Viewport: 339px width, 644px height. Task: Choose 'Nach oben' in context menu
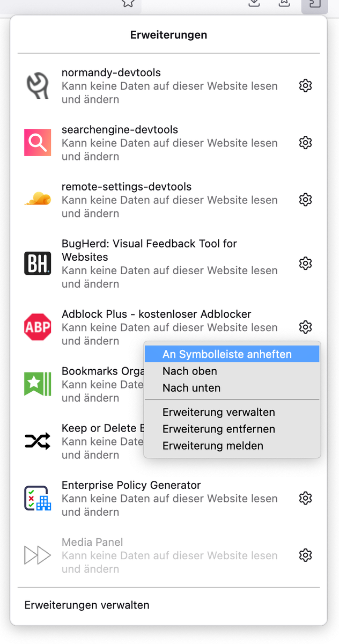[190, 371]
